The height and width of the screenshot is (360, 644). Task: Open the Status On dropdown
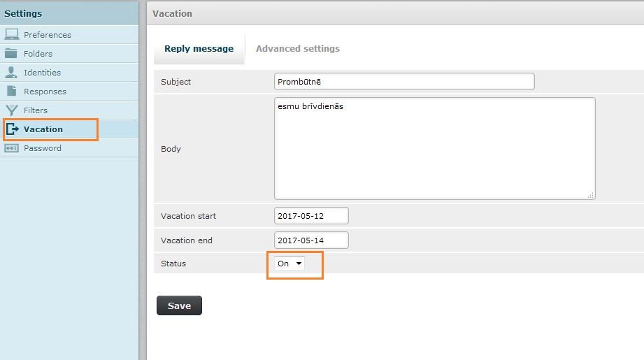tap(290, 264)
